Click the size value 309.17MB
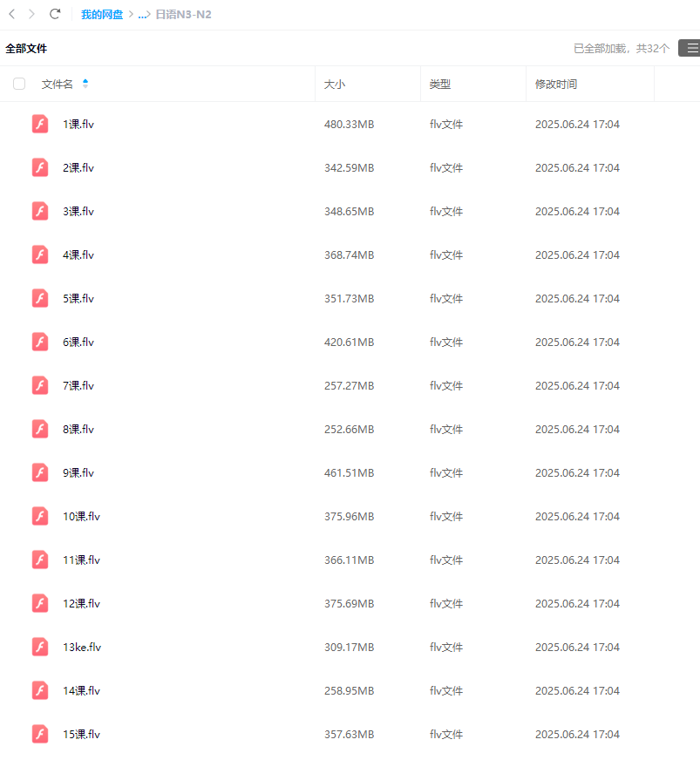The height and width of the screenshot is (760, 700). pos(349,647)
